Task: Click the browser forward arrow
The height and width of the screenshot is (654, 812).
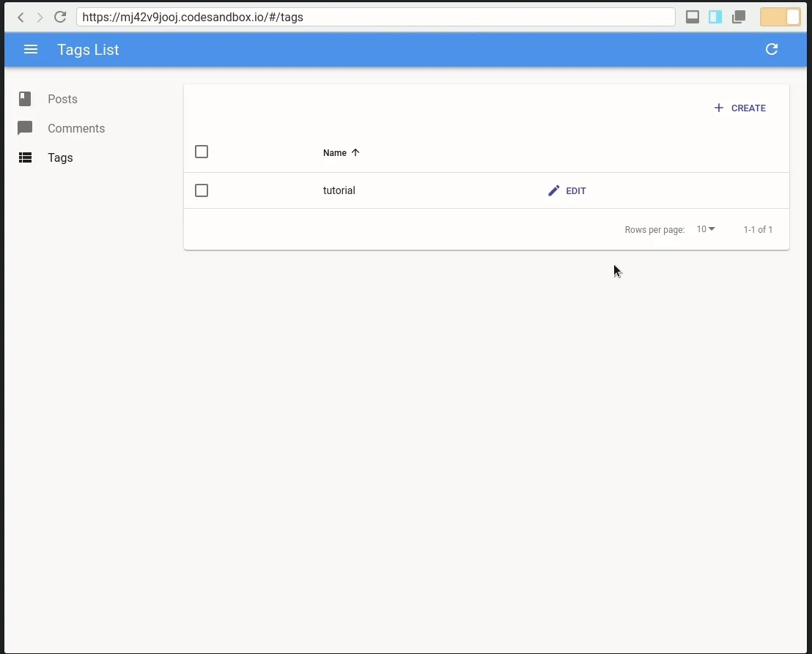Action: pyautogui.click(x=40, y=17)
